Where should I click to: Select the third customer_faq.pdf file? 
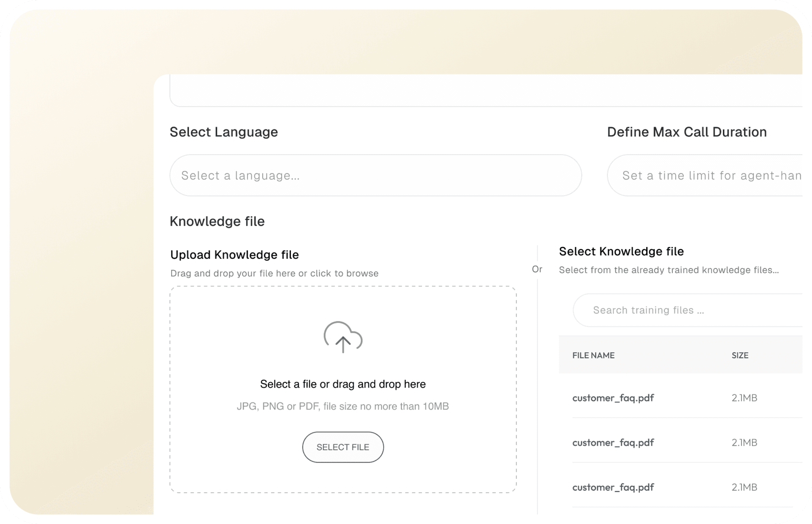(613, 488)
